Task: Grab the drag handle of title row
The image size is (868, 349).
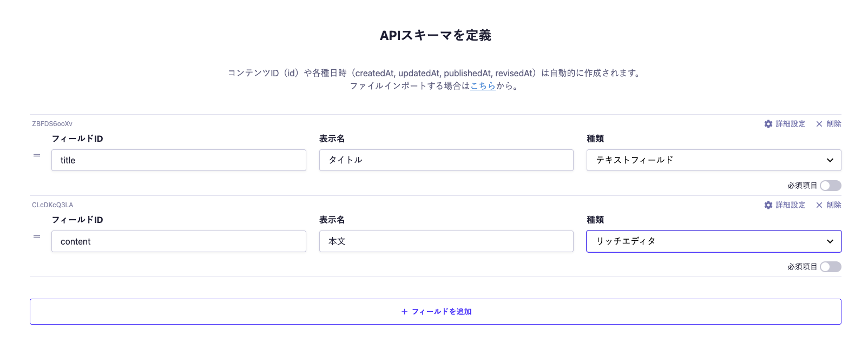Action: (37, 155)
